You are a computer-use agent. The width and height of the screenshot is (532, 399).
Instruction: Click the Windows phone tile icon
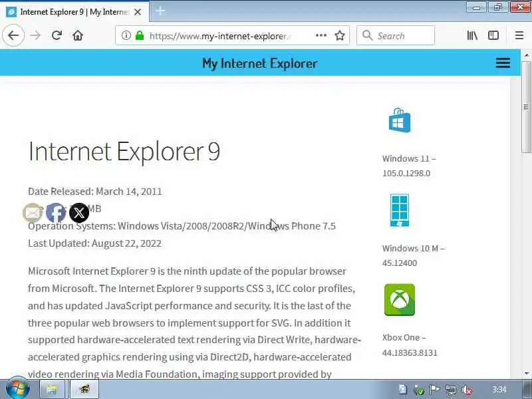tap(400, 210)
